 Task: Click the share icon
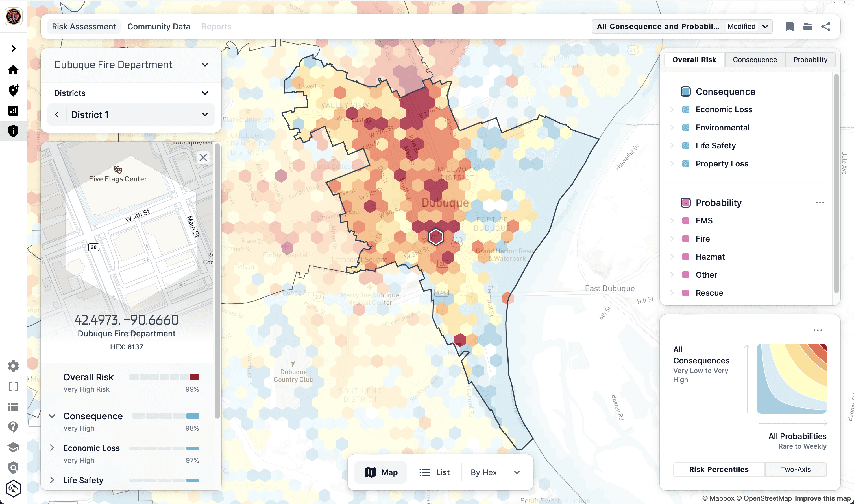826,27
